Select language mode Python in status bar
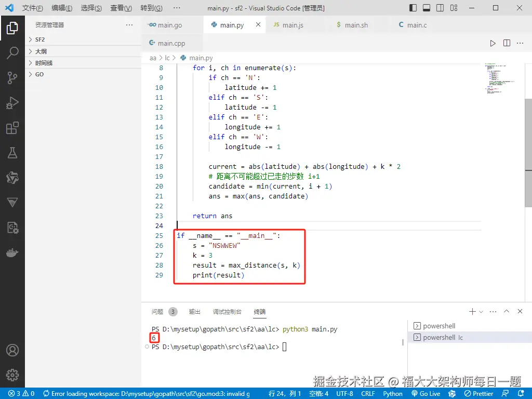 [393, 394]
